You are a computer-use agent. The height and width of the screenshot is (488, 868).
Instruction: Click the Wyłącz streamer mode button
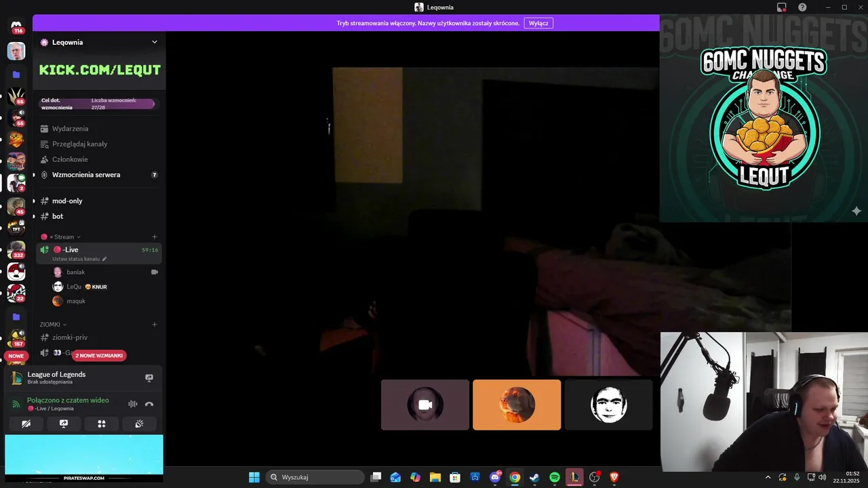click(x=538, y=23)
